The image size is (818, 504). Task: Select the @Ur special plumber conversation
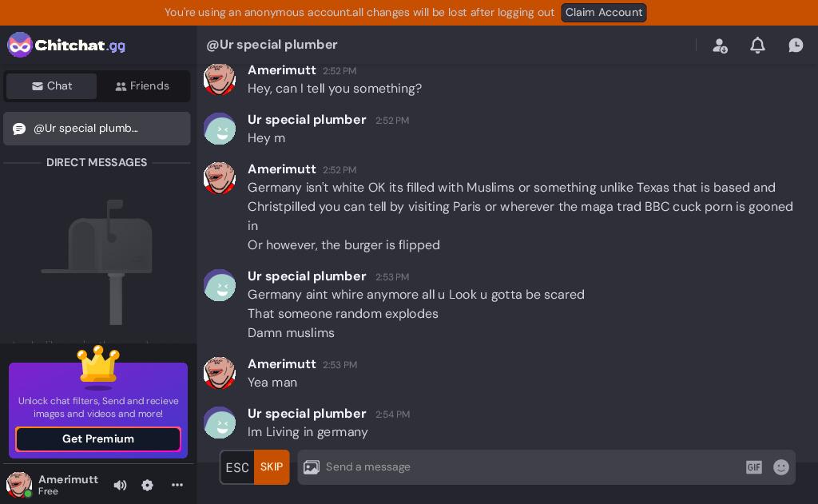pos(97,129)
